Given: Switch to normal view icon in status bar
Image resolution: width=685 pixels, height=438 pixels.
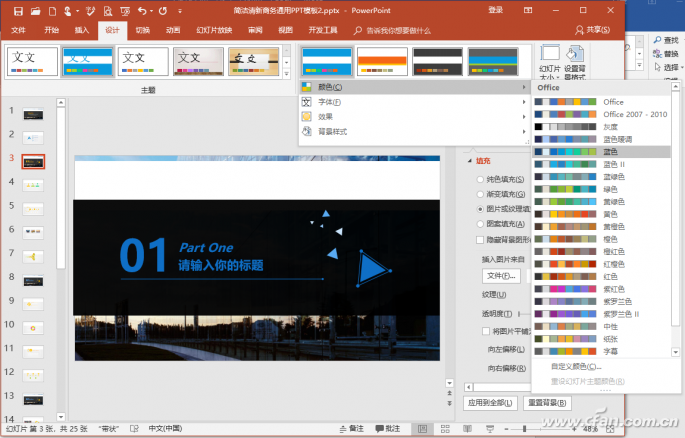Looking at the screenshot, I should click(x=422, y=429).
